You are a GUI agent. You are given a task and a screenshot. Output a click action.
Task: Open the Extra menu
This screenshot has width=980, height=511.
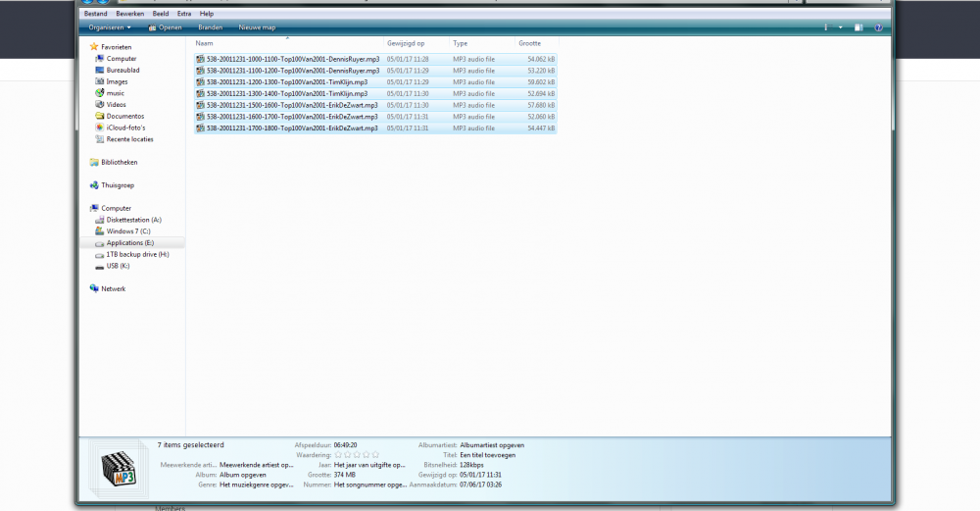pos(184,14)
